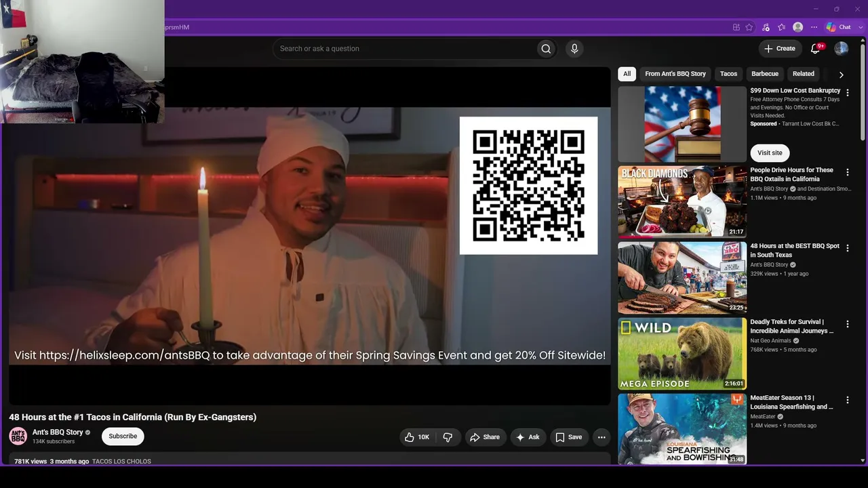Select the Barbecue filter chip
Viewport: 868px width, 488px height.
click(765, 74)
